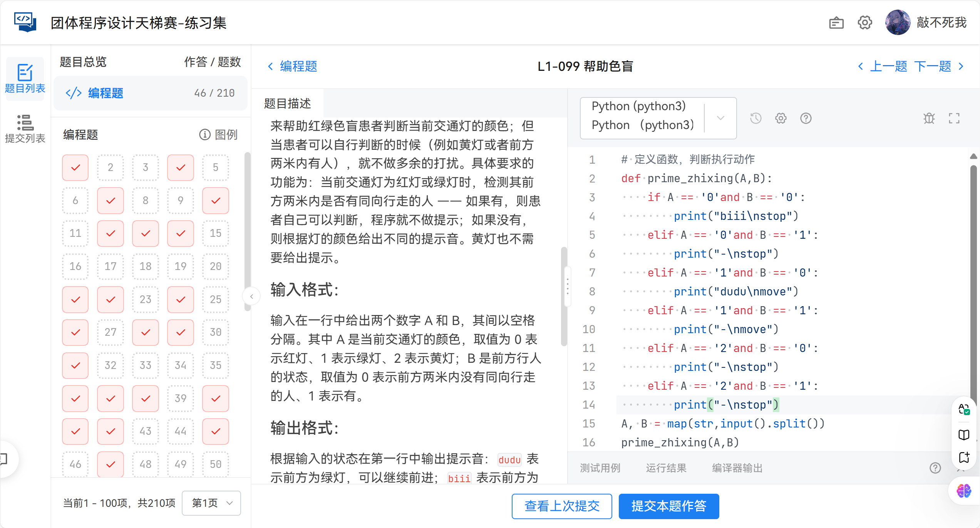Click the 提交本题作答 button

[x=668, y=506]
